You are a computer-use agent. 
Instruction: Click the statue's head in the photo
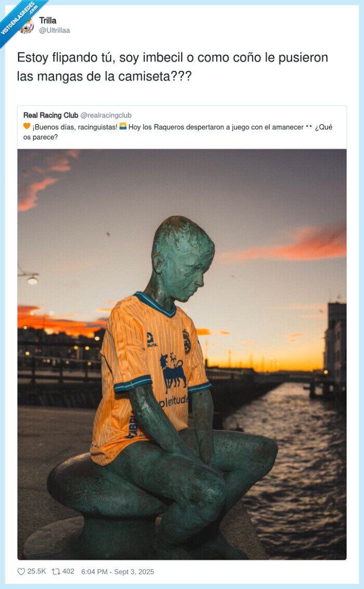click(182, 259)
